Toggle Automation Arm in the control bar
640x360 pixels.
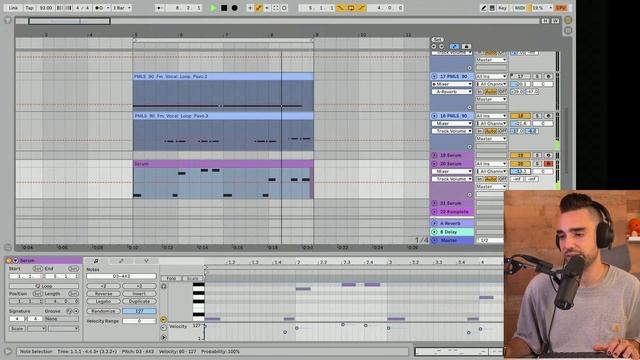pos(258,8)
